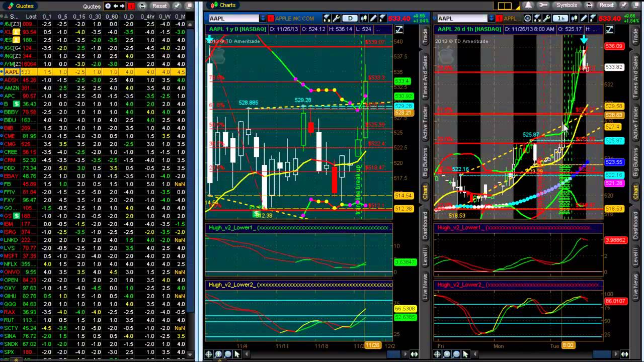Print the Quotes watchlist
This screenshot has height=362, width=644.
(142, 6)
